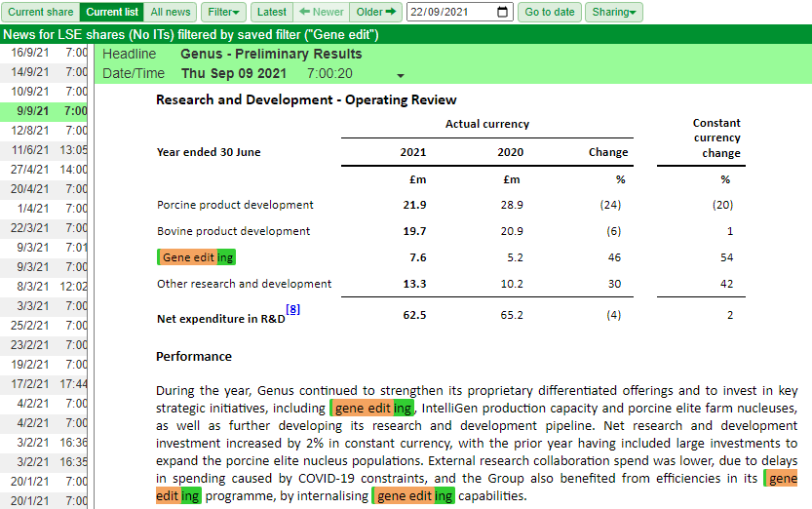Open the calendar picker icon
Screen dimensions: 812x509
pyautogui.click(x=502, y=12)
